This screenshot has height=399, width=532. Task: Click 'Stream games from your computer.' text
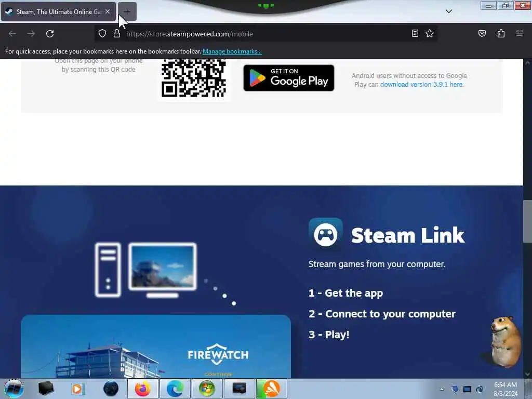[x=377, y=264]
